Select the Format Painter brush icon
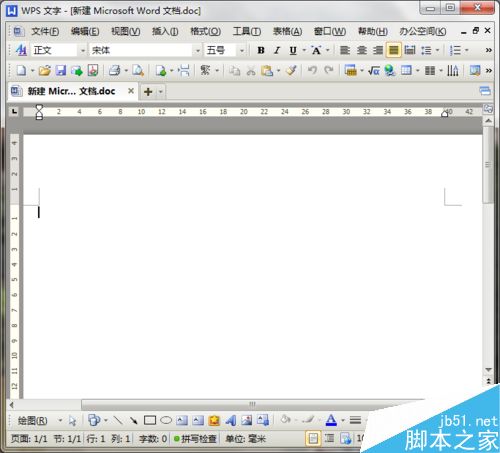Image resolution: width=500 pixels, height=453 pixels. click(x=291, y=70)
